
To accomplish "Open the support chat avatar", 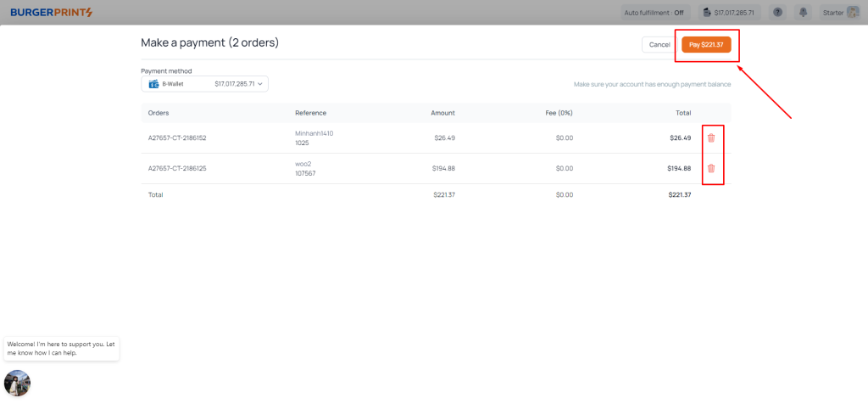I will coord(17,383).
